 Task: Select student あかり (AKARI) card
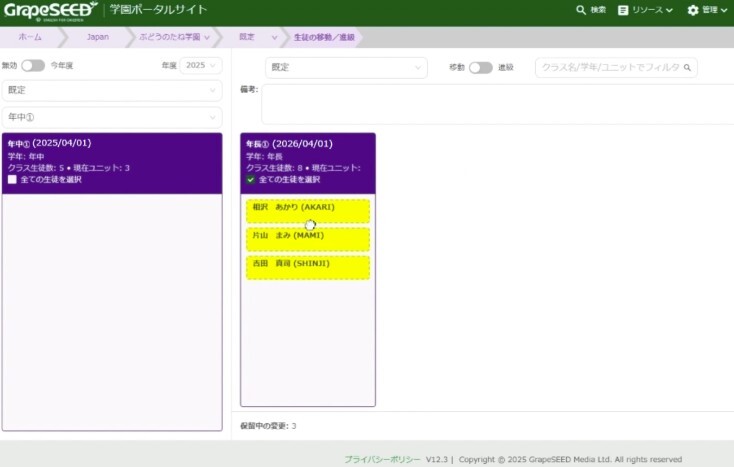(x=308, y=211)
